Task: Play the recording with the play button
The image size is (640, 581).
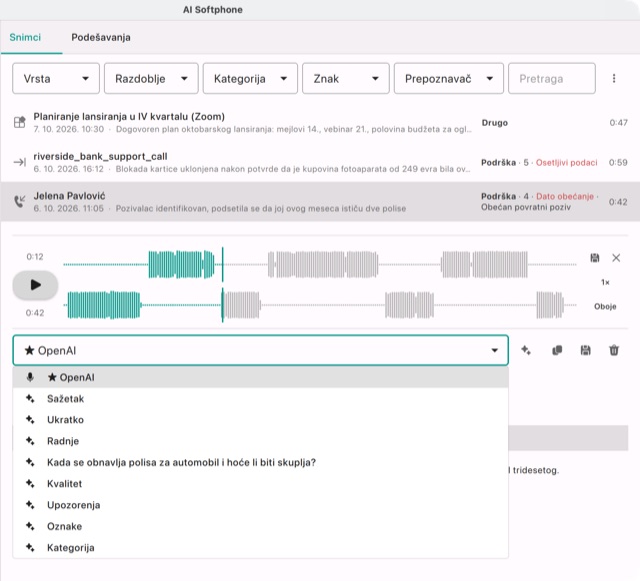Action: coord(35,285)
